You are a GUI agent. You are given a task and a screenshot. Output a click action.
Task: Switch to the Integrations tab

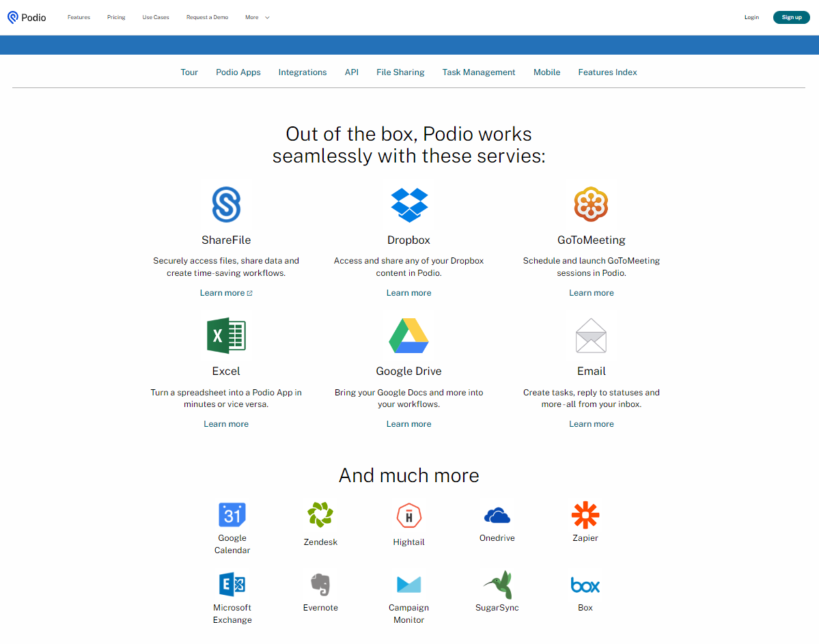click(303, 72)
